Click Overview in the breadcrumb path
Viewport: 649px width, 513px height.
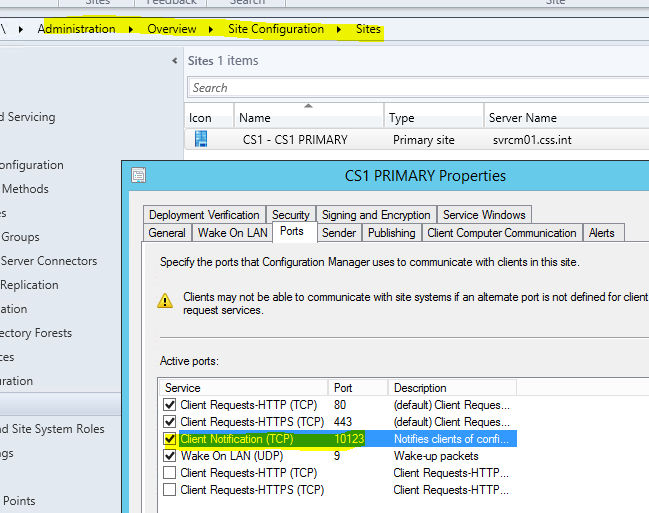pos(172,29)
